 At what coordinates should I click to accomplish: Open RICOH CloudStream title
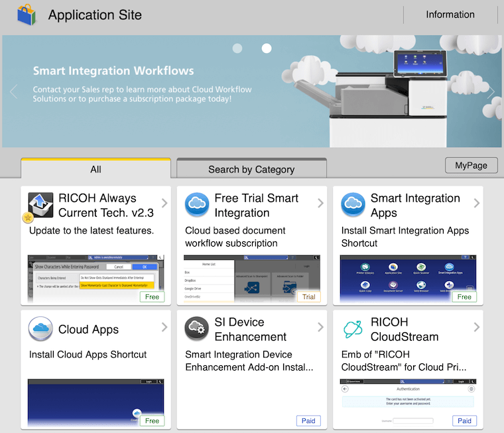(x=405, y=329)
